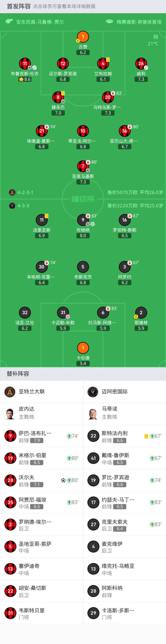The width and height of the screenshot is (166, 644).
Task: Click the referee whistle icon
Action: click(9, 21)
